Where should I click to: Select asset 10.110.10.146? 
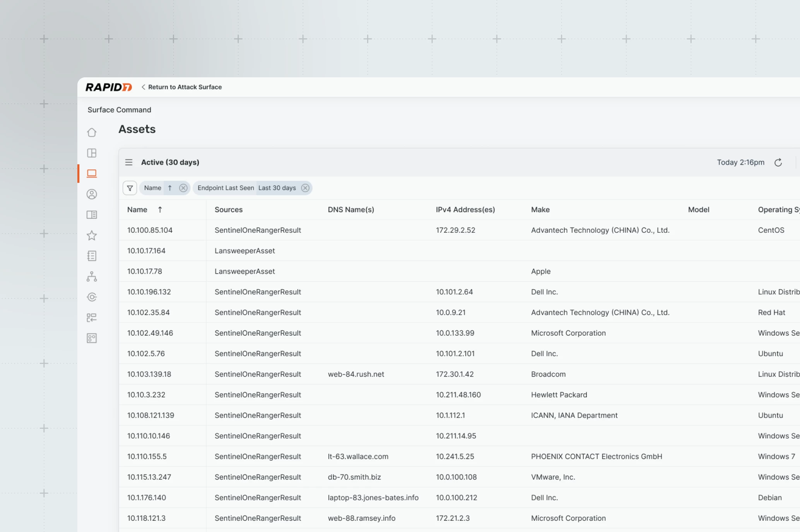click(x=149, y=436)
